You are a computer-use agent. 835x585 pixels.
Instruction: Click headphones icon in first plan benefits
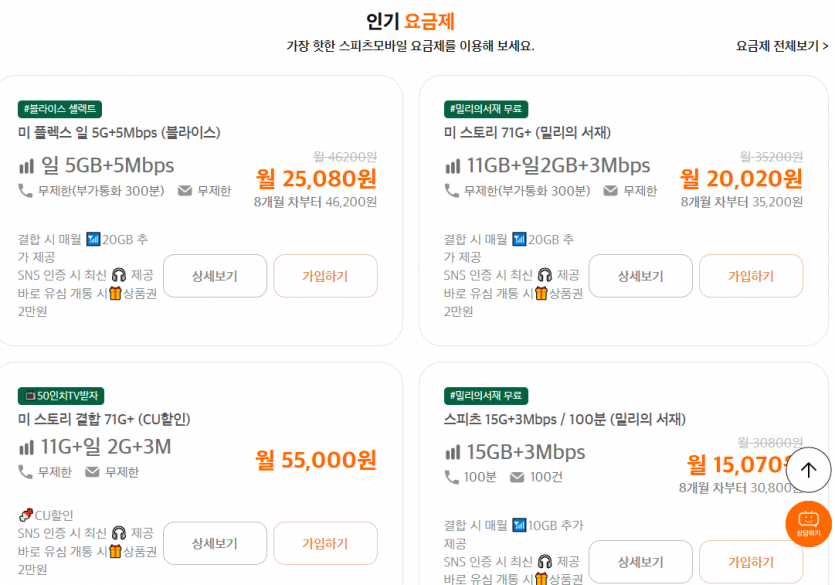pos(119,275)
